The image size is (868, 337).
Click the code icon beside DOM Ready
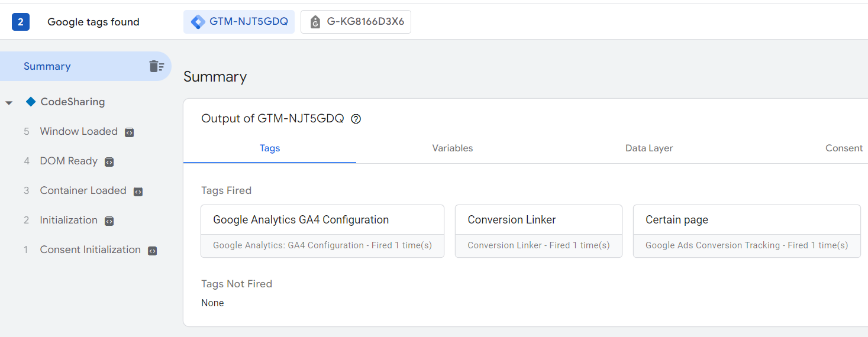(x=109, y=162)
